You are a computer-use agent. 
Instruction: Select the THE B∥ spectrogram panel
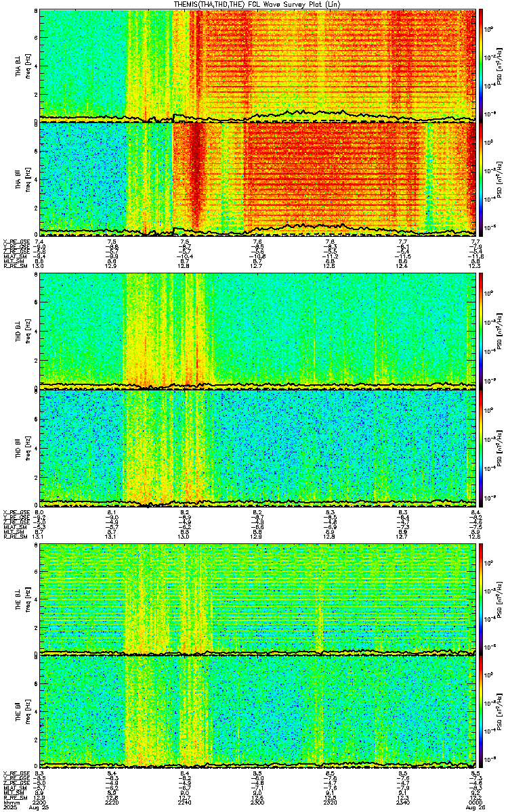point(257,712)
